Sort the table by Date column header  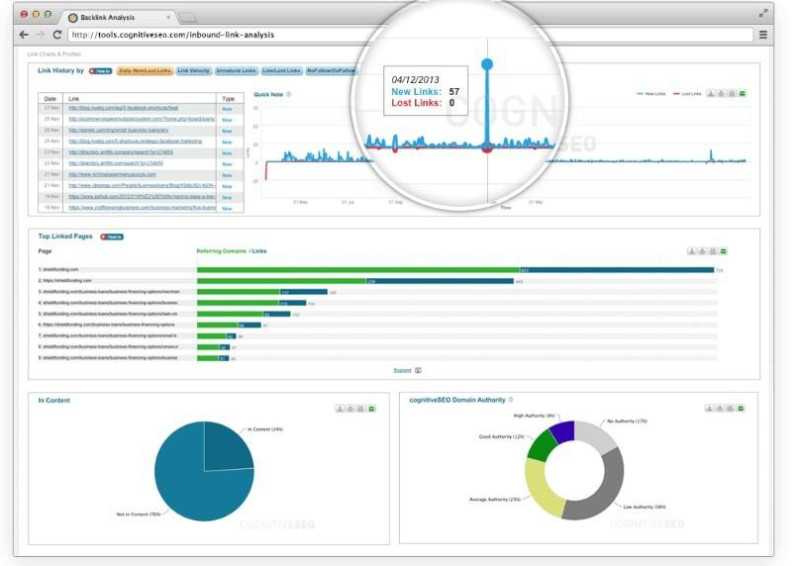pyautogui.click(x=50, y=99)
